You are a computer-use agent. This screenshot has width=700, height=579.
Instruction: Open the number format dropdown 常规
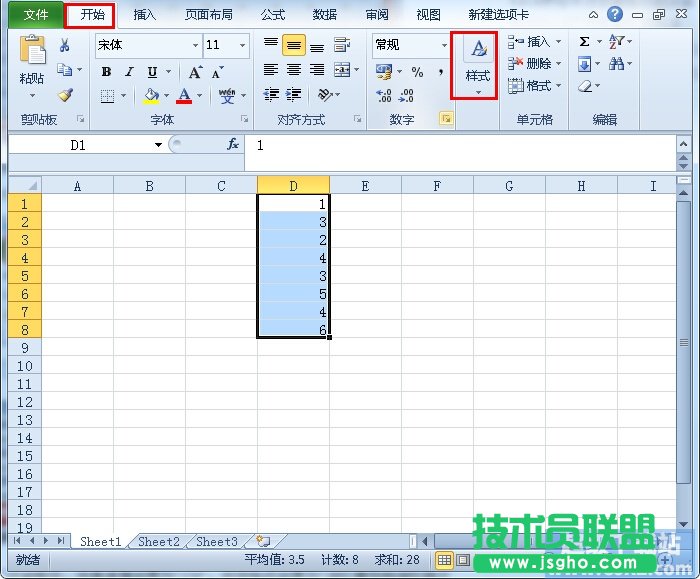tap(444, 45)
